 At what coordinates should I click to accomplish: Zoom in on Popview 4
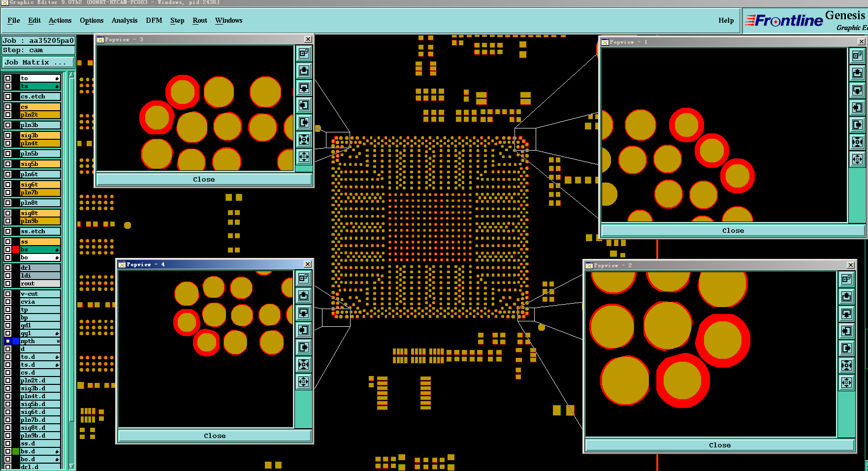tap(304, 364)
